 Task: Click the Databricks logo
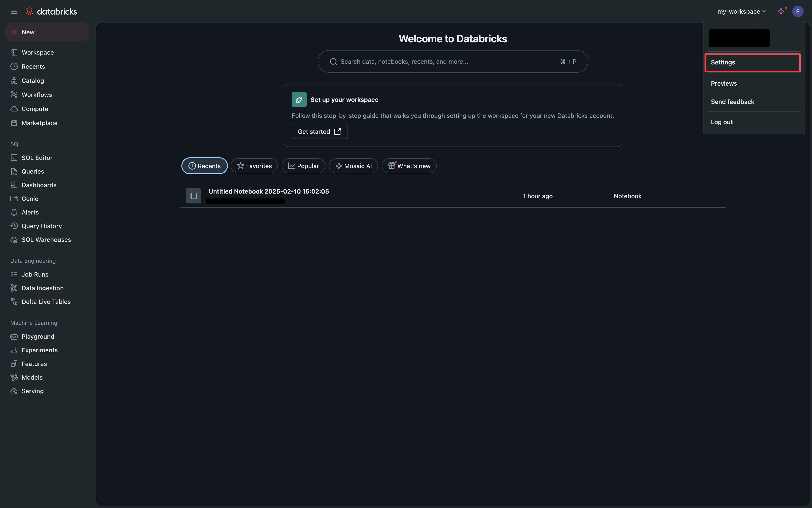pos(51,12)
